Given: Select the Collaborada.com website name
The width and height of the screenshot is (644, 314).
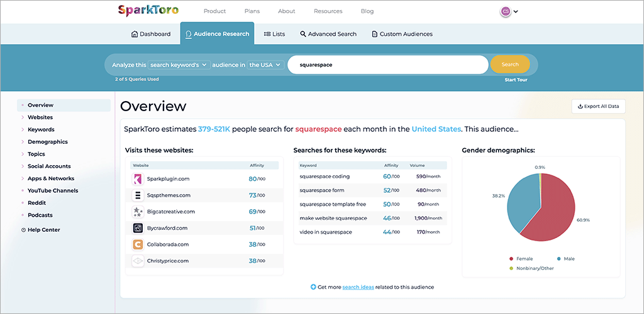Looking at the screenshot, I should (x=168, y=245).
